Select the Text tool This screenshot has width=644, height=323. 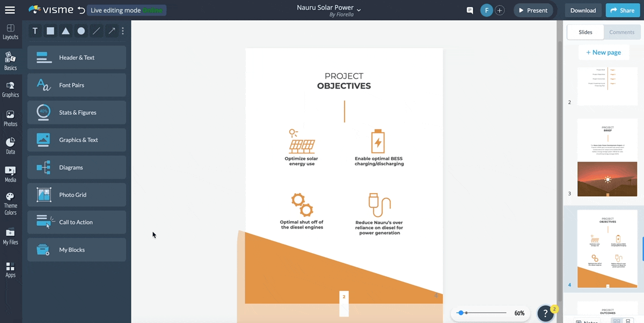(x=34, y=31)
